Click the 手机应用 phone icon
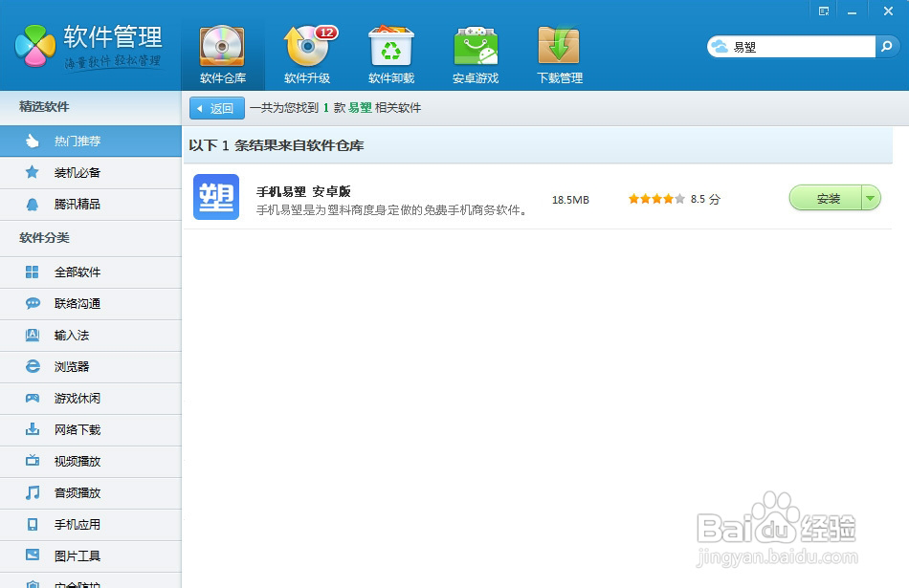Screen dimensions: 909x588 click(x=33, y=524)
